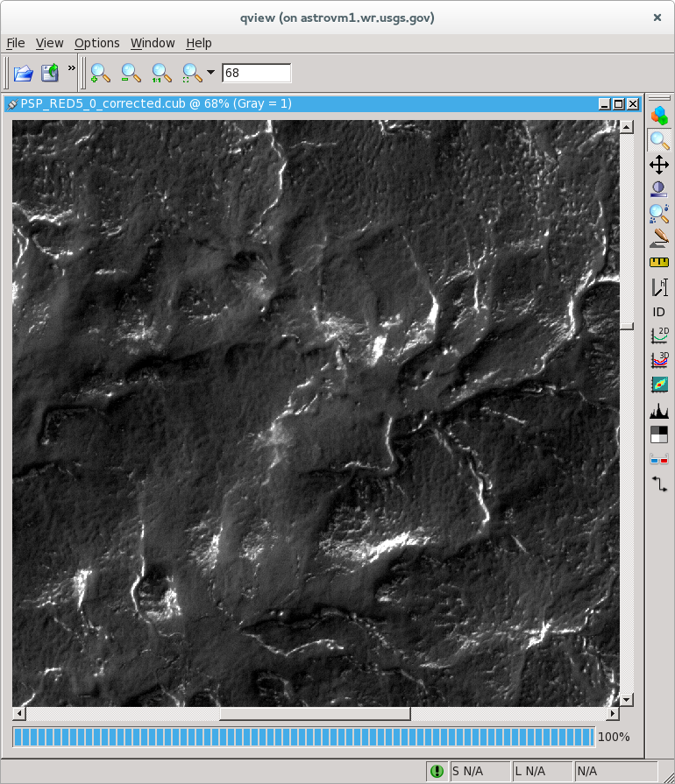Click the zoom percentage field showing 68
Viewport: 675px width, 784px height.
[x=256, y=73]
